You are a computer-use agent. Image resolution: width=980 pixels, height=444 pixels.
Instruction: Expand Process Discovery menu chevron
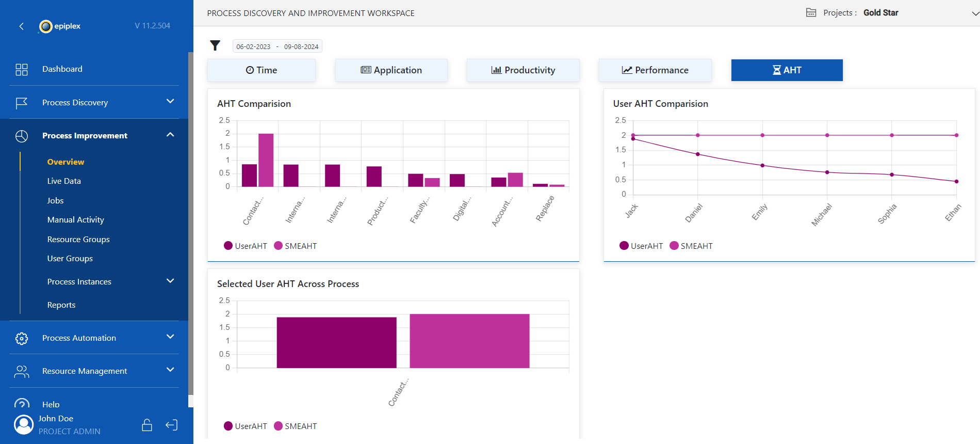click(x=170, y=102)
